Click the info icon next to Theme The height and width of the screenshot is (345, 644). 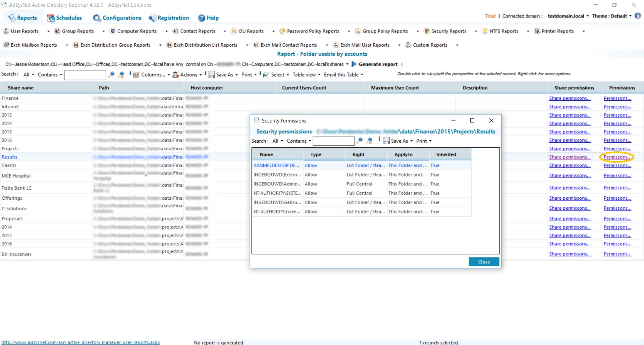[638, 16]
